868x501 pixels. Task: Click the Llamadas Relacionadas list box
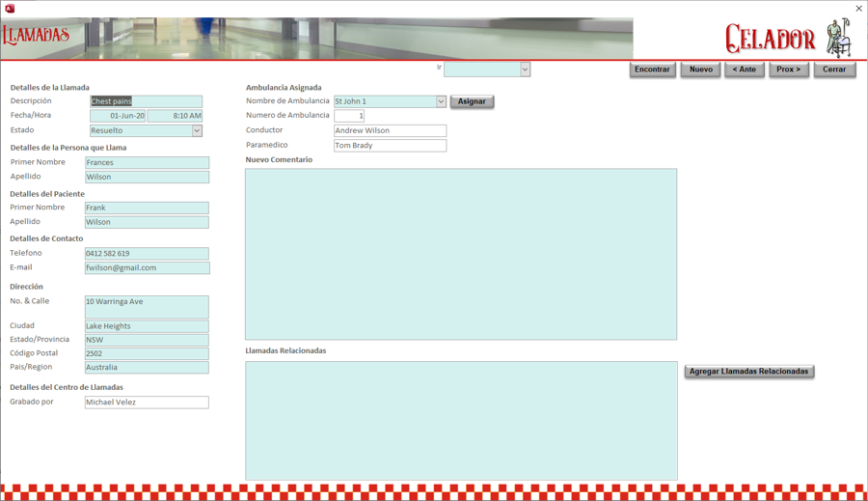pos(460,420)
